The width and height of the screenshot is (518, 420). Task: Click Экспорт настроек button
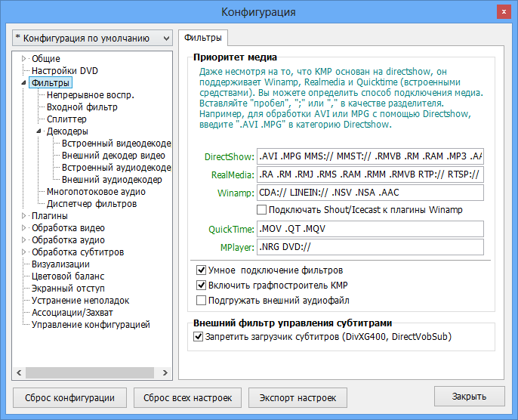298,397
